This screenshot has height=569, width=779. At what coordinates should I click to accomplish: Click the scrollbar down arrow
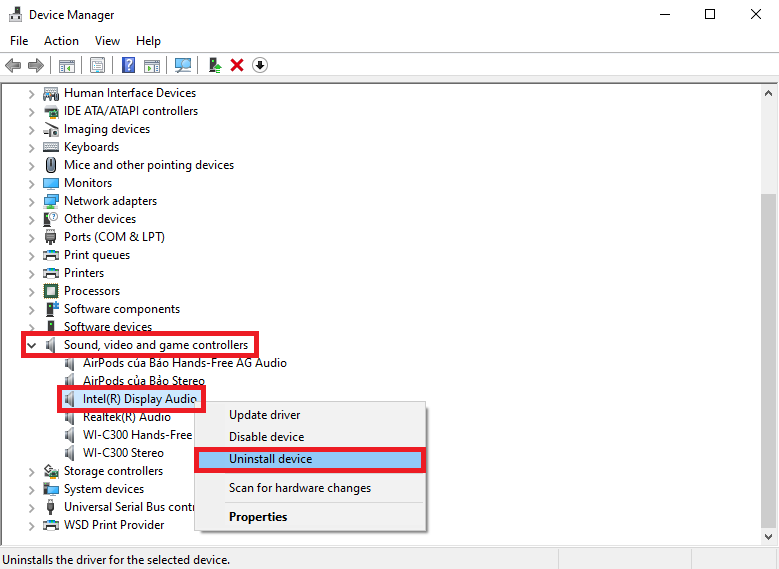[768, 537]
